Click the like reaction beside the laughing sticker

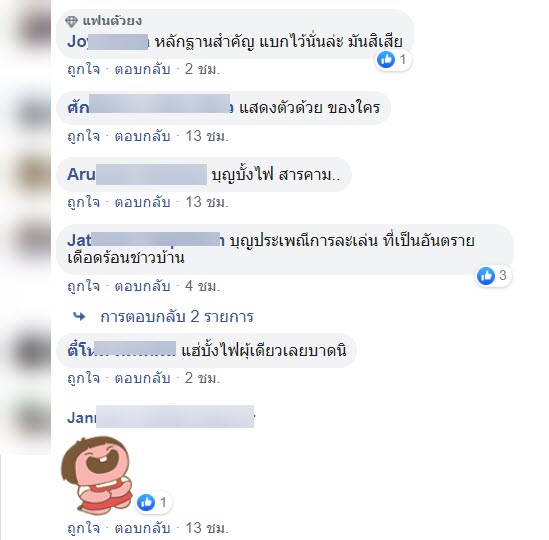click(146, 503)
